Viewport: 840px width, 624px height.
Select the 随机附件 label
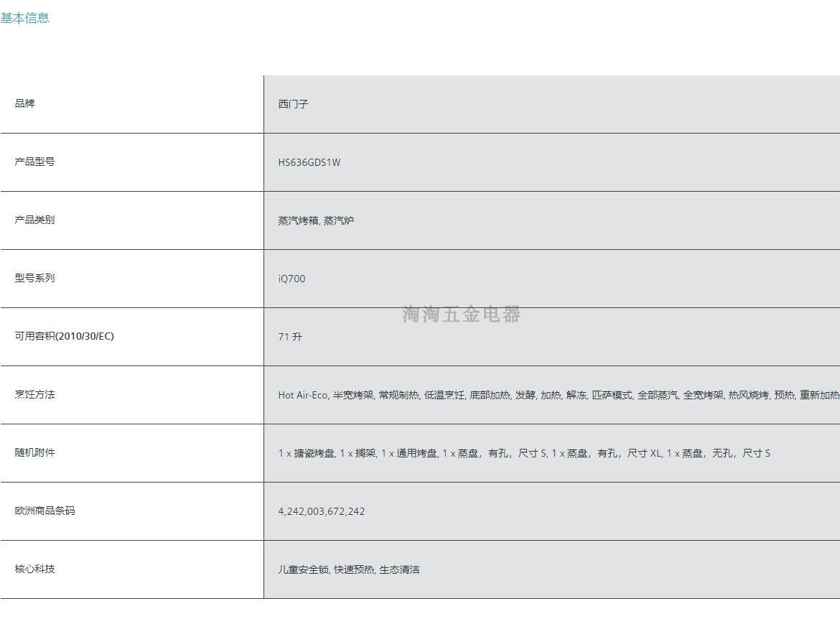[35, 452]
